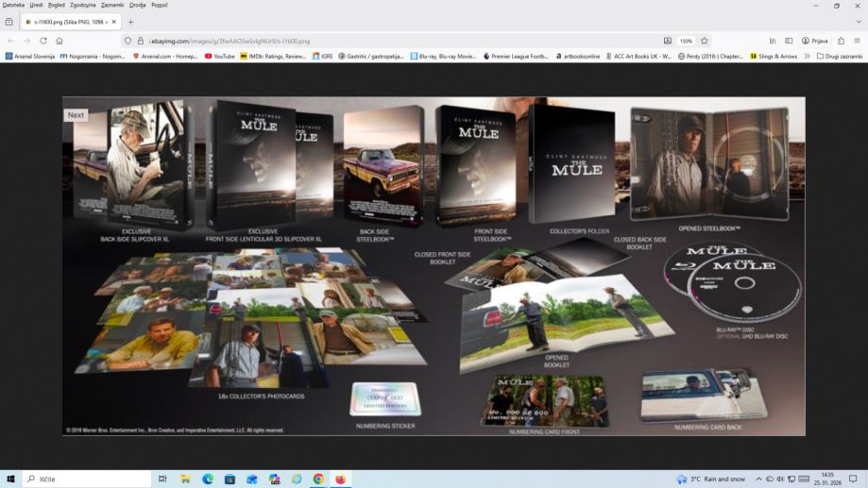Open the Perdy (2018-) Chapter bookmark

[711, 57]
